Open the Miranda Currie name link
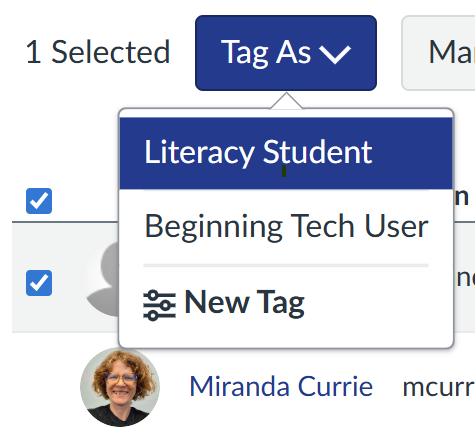The height and width of the screenshot is (434, 475). coord(281,387)
